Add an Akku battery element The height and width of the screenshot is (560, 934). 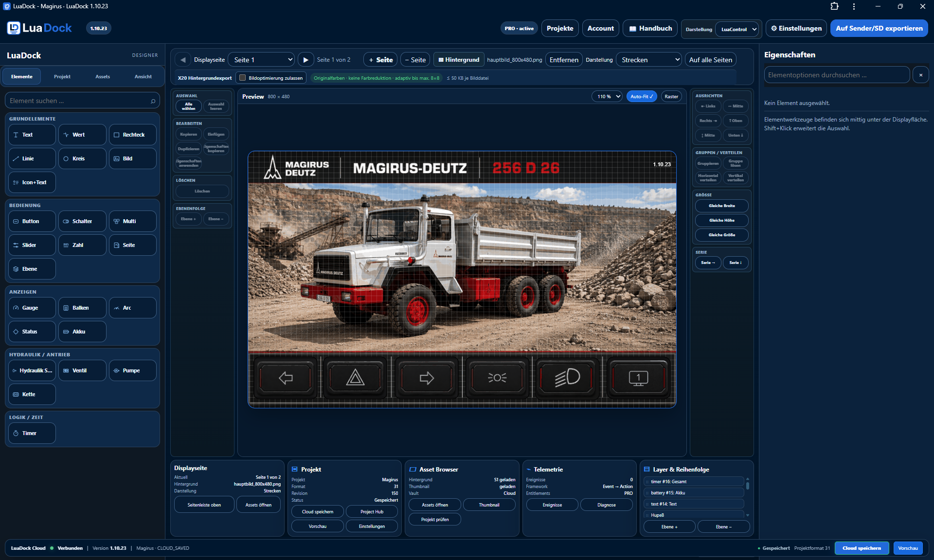point(82,332)
